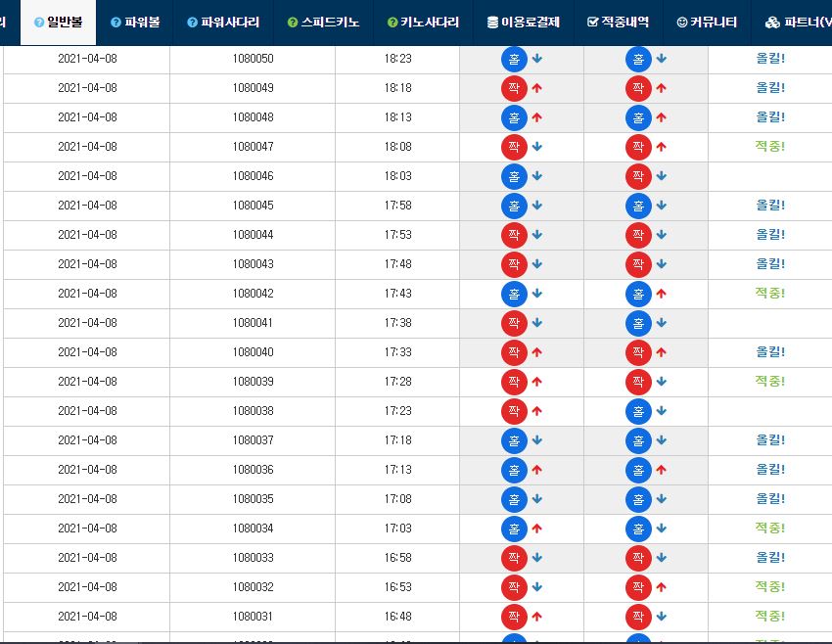Click the blue down arrow in row 1080047

(x=537, y=147)
